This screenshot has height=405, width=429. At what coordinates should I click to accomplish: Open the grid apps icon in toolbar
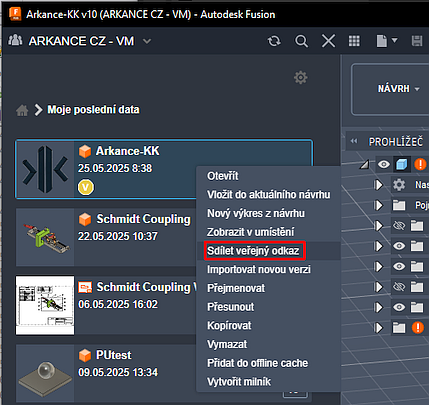(x=354, y=41)
